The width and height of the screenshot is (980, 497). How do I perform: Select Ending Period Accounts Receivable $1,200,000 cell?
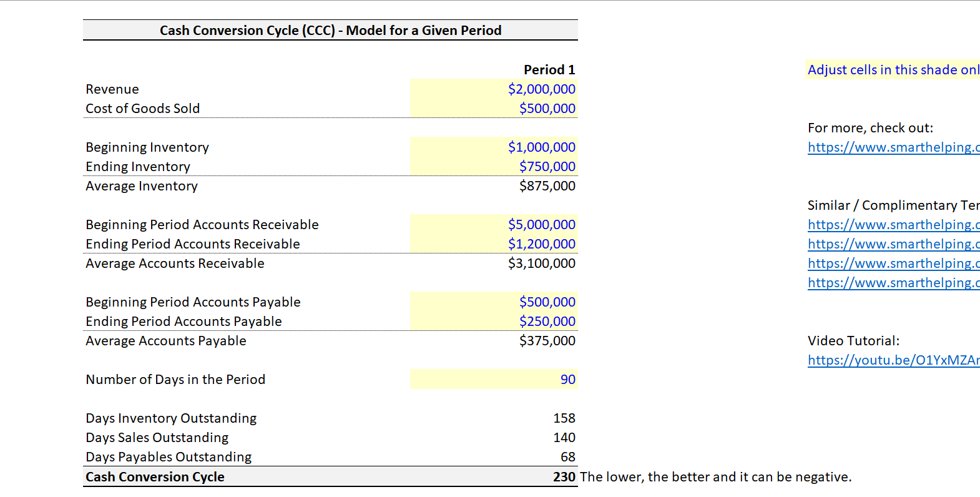[x=494, y=244]
